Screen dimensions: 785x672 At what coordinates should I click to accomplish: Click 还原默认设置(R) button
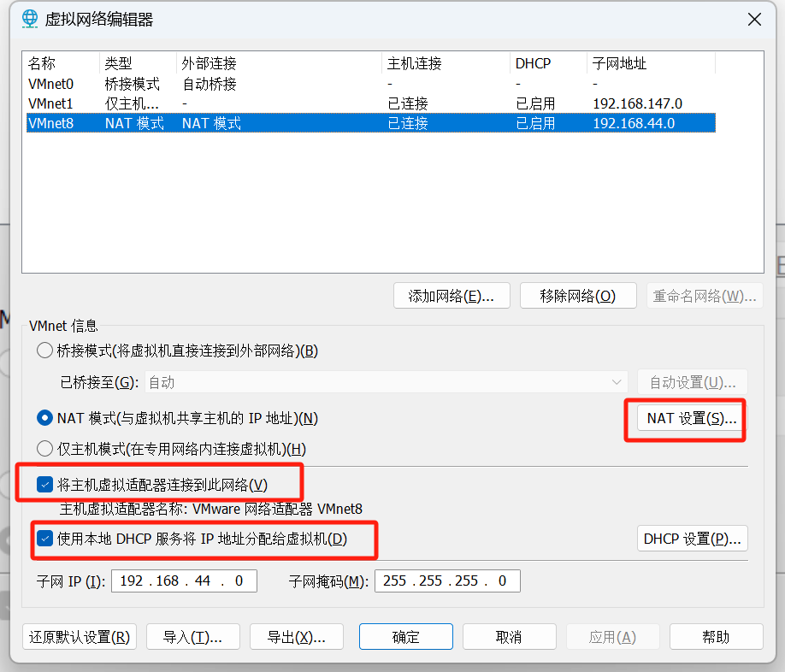(80, 636)
